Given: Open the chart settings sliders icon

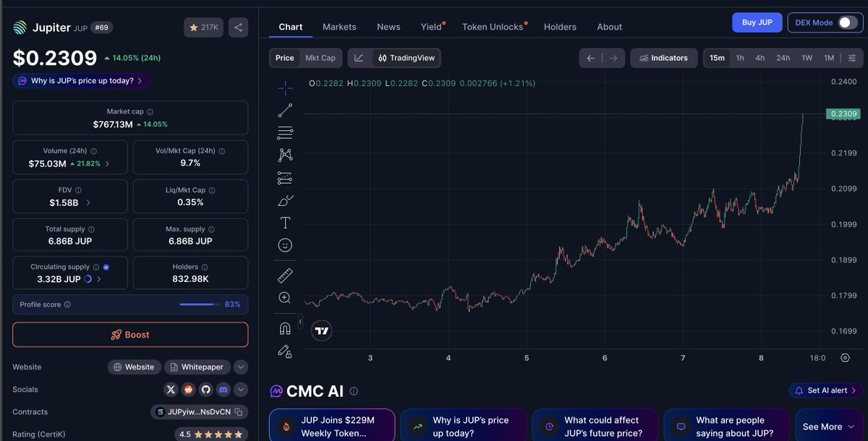Looking at the screenshot, I should (852, 58).
